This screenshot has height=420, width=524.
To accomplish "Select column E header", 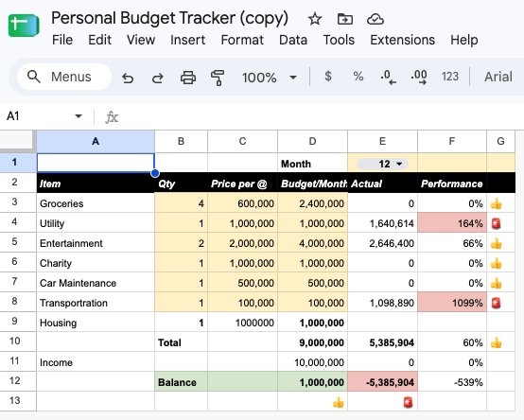I will point(383,141).
